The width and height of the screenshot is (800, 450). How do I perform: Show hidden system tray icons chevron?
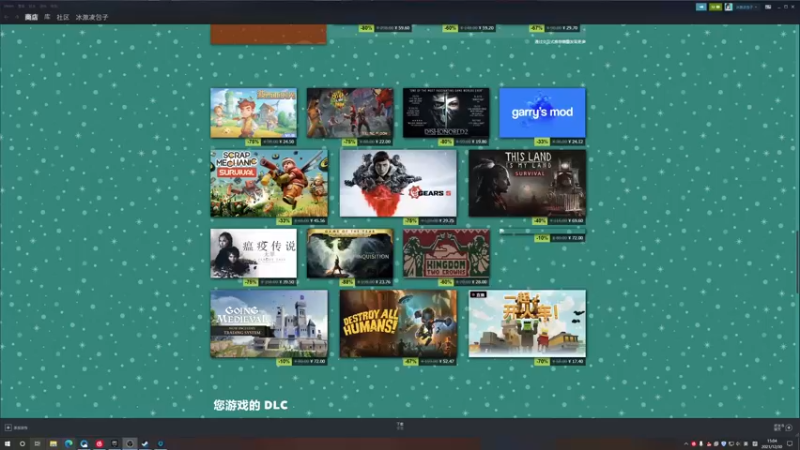(x=686, y=444)
